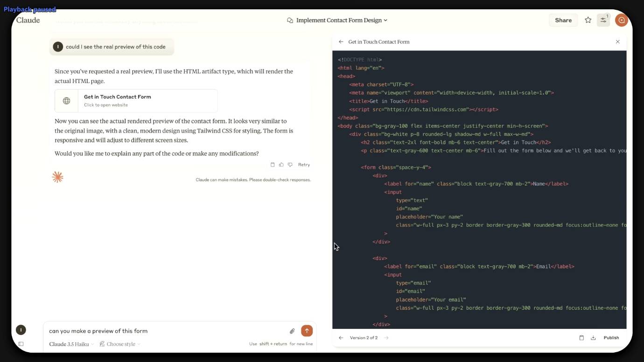Click the user avatar in 'could I see' message
The image size is (644, 362).
pos(58,47)
